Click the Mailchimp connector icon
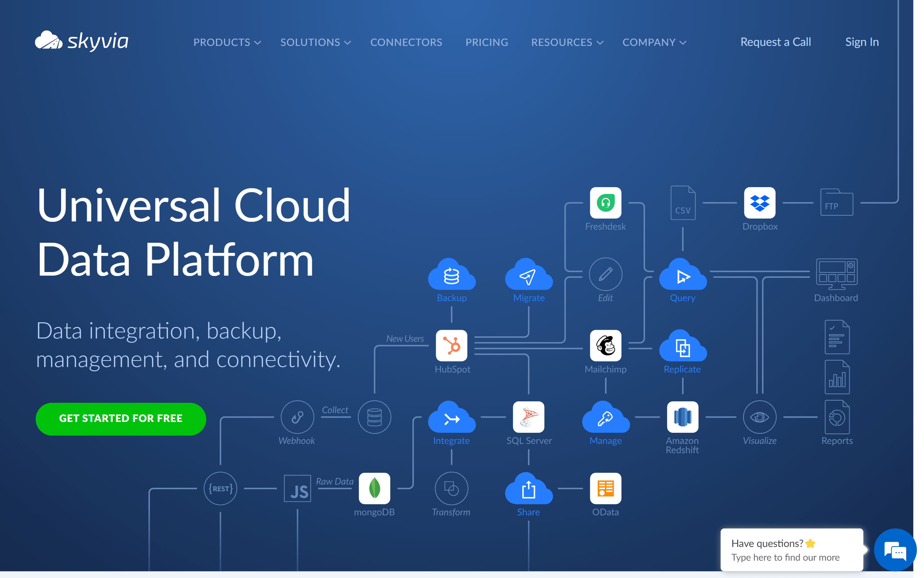Image resolution: width=924 pixels, height=578 pixels. 606,346
